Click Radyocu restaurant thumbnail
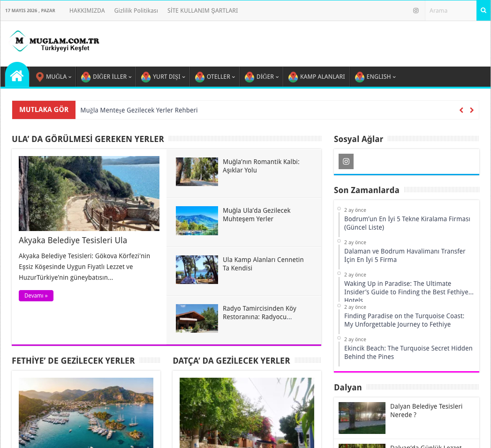The width and height of the screenshot is (491, 448). pyautogui.click(x=197, y=319)
